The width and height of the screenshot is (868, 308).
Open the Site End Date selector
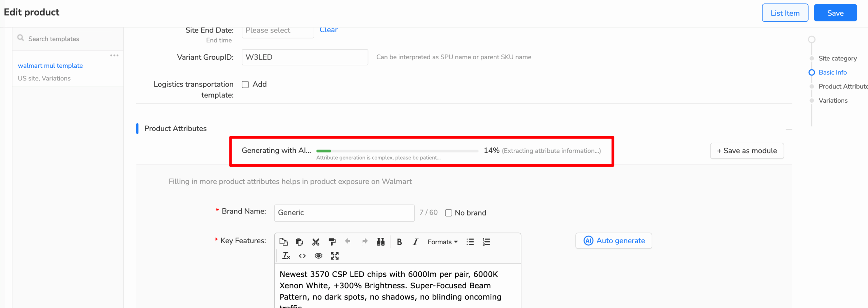tap(278, 30)
